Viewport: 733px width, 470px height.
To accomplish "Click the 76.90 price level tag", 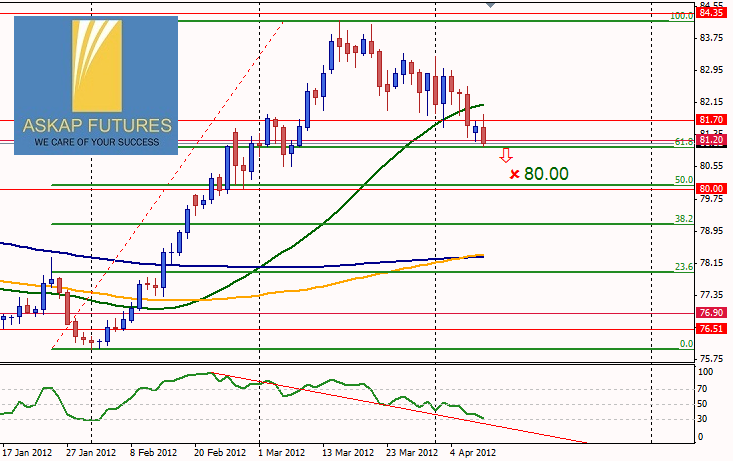I will 711,313.
